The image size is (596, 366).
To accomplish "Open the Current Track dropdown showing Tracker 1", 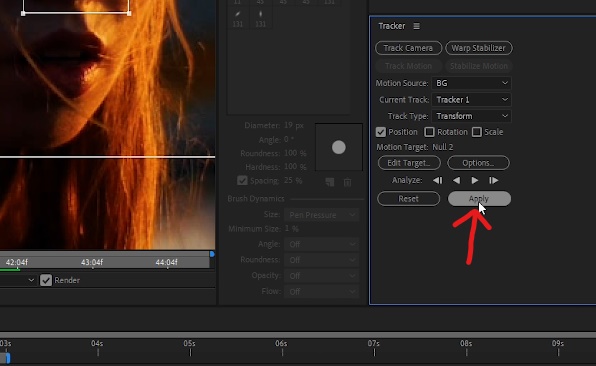I will (x=471, y=100).
